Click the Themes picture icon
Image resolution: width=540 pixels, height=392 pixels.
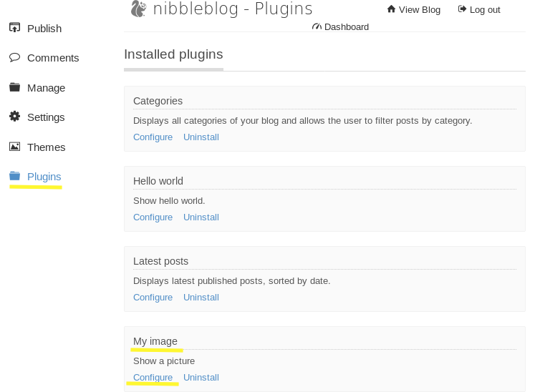click(x=14, y=147)
